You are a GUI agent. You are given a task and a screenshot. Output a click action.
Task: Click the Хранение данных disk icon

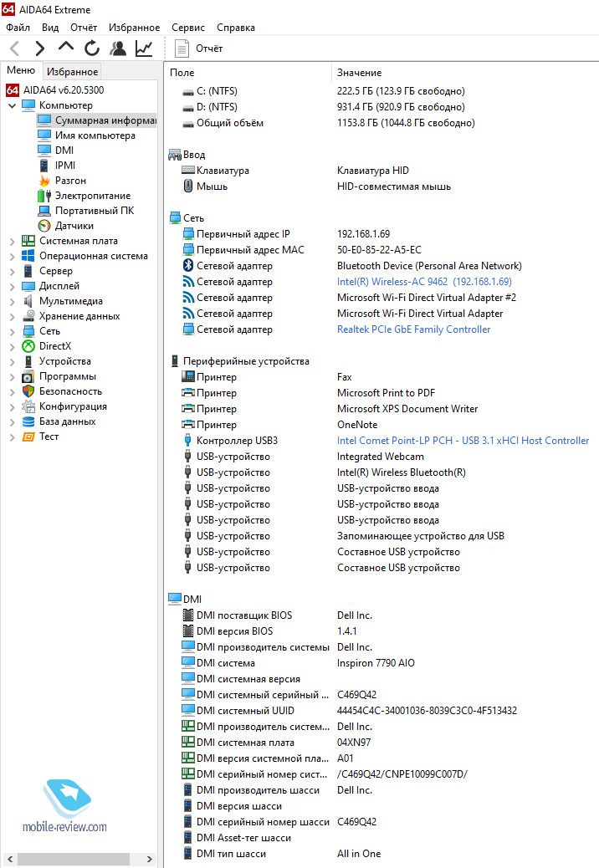pyautogui.click(x=28, y=316)
